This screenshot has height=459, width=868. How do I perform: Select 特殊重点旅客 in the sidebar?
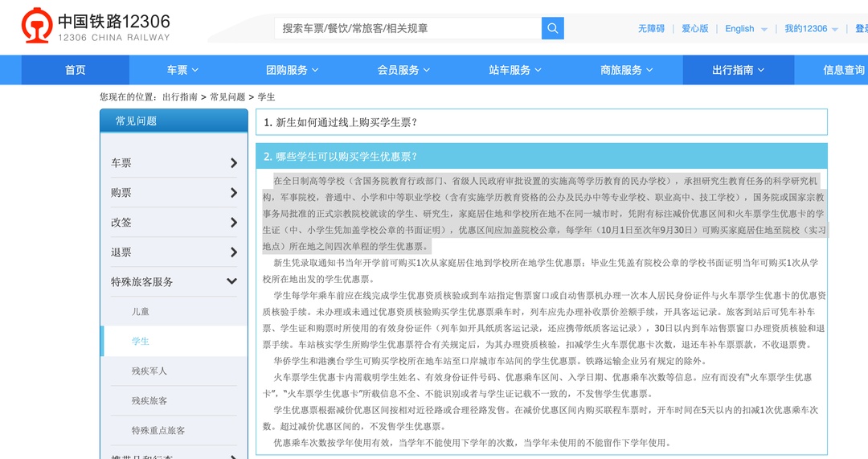pos(158,431)
